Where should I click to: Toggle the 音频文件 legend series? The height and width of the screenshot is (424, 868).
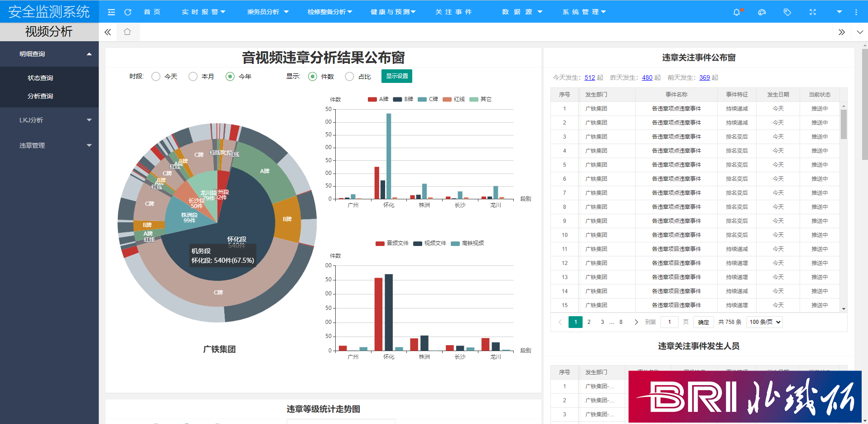pos(392,243)
